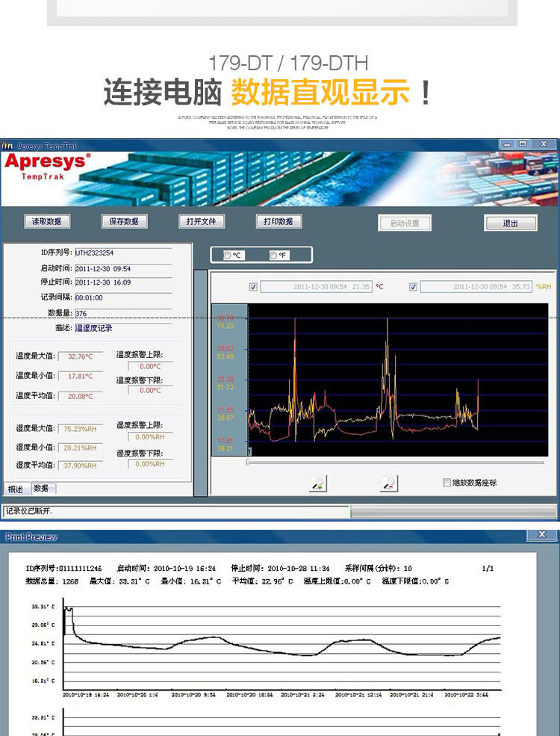Click the Apresys TempTrak title bar icon
Screen dimensions: 560x736
point(7,146)
